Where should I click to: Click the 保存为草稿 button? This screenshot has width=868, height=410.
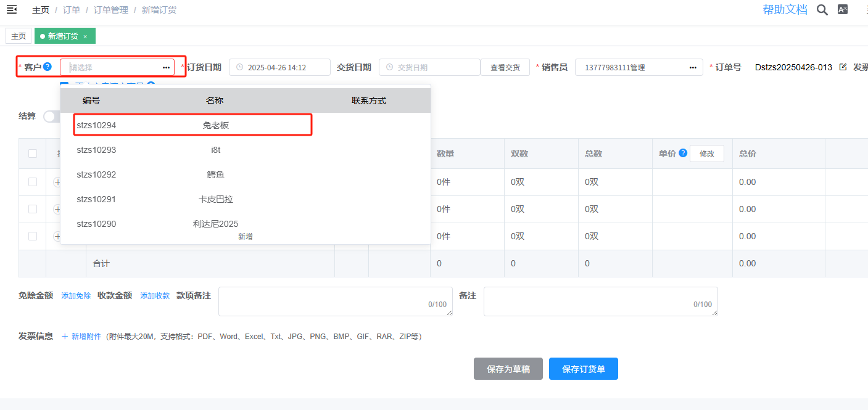pos(508,369)
